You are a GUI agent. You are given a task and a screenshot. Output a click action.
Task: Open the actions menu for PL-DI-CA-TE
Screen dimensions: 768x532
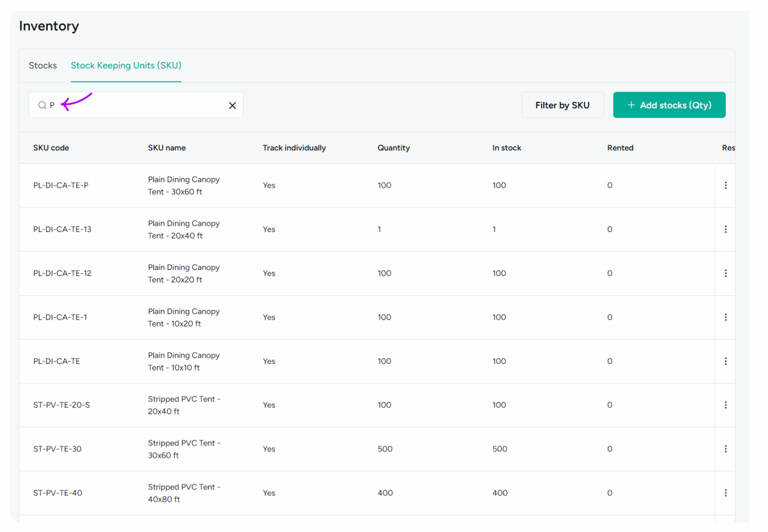726,361
